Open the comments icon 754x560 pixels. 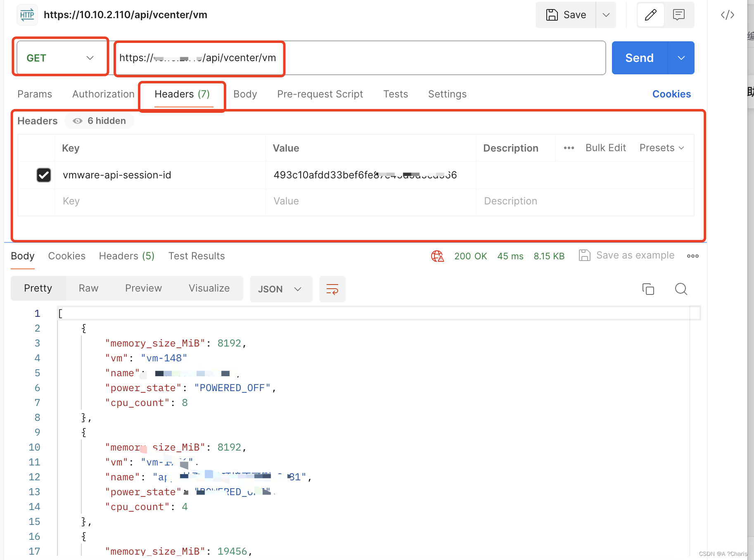[679, 15]
